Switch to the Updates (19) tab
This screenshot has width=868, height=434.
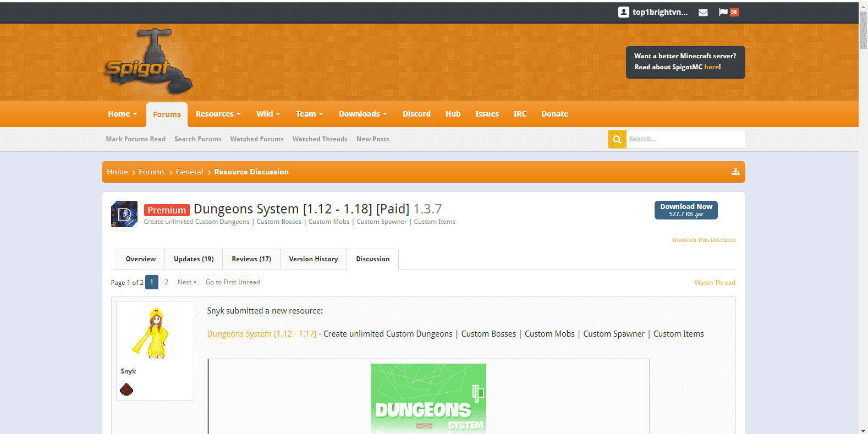pyautogui.click(x=194, y=259)
